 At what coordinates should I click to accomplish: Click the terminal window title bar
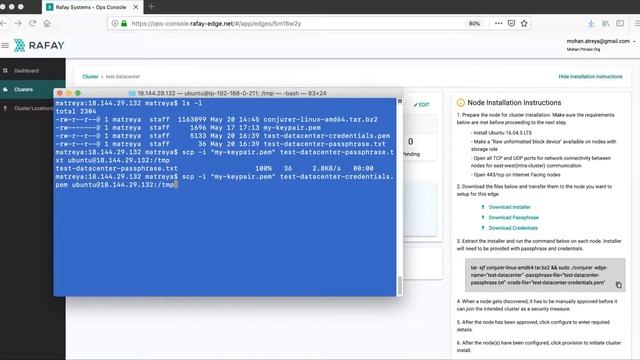click(228, 93)
